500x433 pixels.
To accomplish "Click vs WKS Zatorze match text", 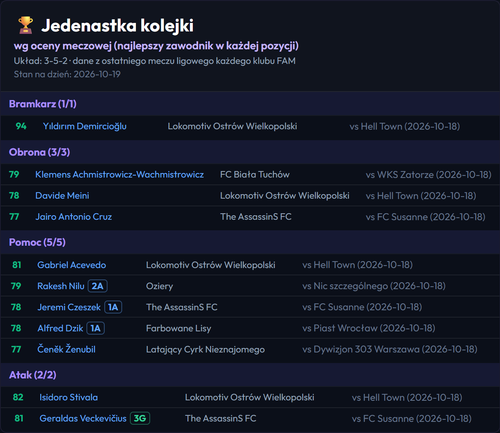I will 428,175.
